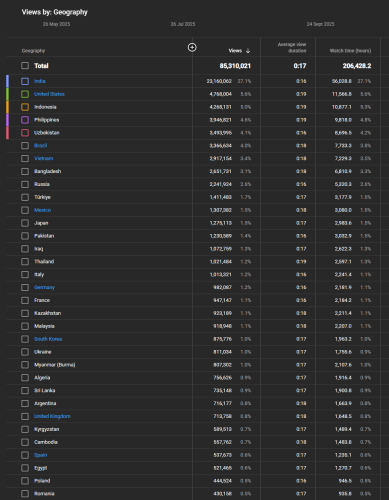389x500 pixels.
Task: Check the Bangladesh checkbox
Action: point(25,171)
